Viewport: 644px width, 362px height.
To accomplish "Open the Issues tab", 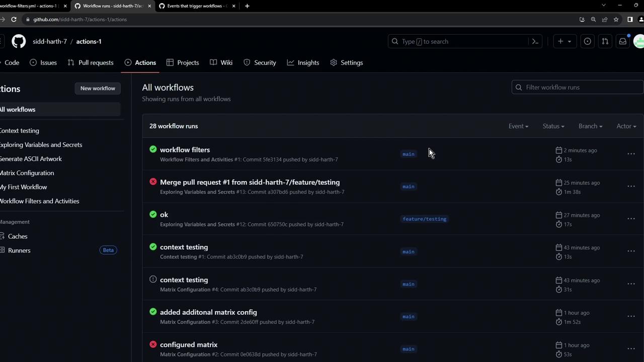I will pos(43,62).
